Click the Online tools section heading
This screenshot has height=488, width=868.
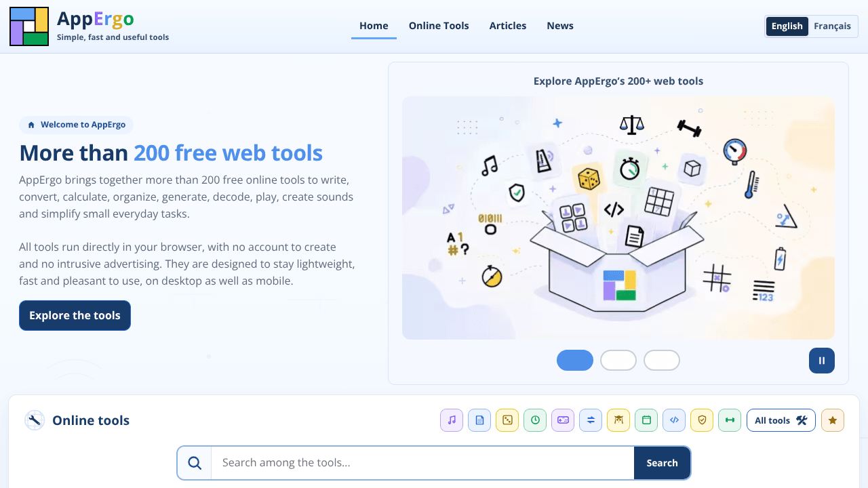point(91,421)
